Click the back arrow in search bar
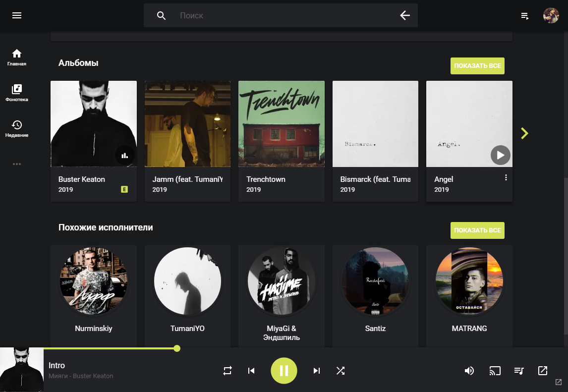The height and width of the screenshot is (392, 568). tap(405, 15)
